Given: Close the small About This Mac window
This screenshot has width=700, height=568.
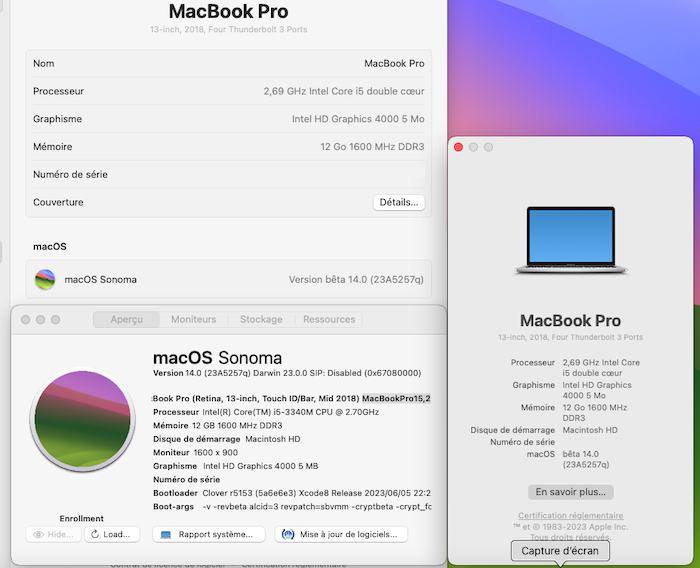Looking at the screenshot, I should 458,147.
